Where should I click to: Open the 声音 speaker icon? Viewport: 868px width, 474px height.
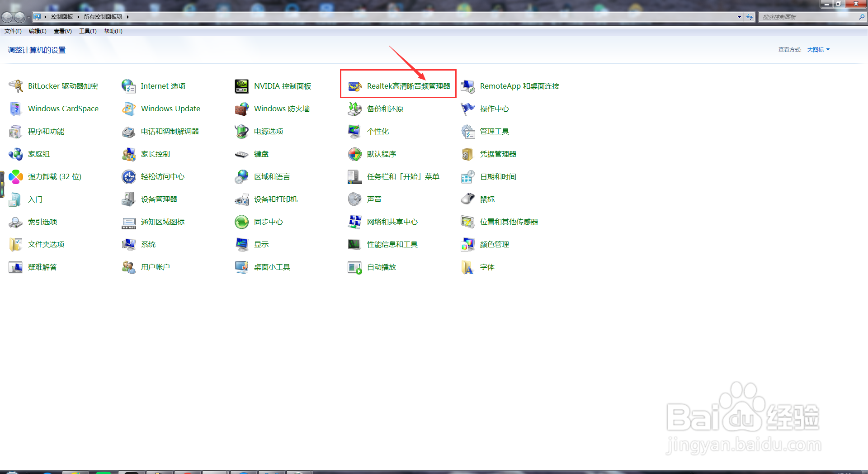coord(355,199)
